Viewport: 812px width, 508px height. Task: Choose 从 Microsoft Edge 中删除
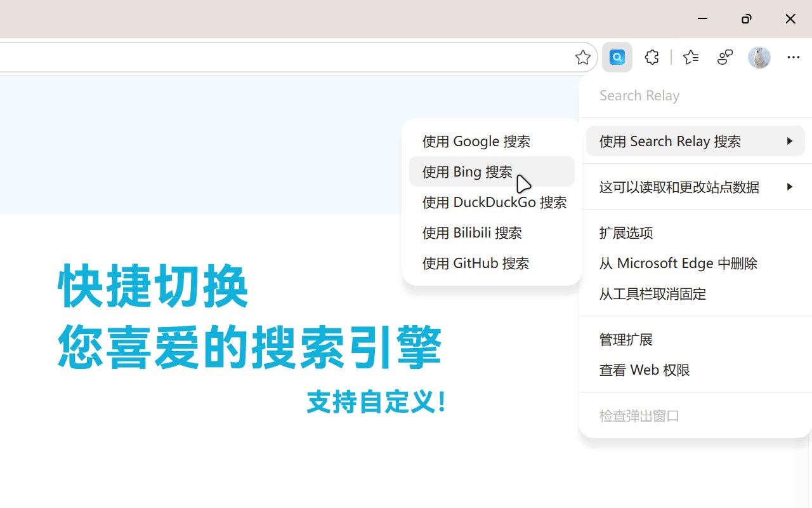pos(695,263)
